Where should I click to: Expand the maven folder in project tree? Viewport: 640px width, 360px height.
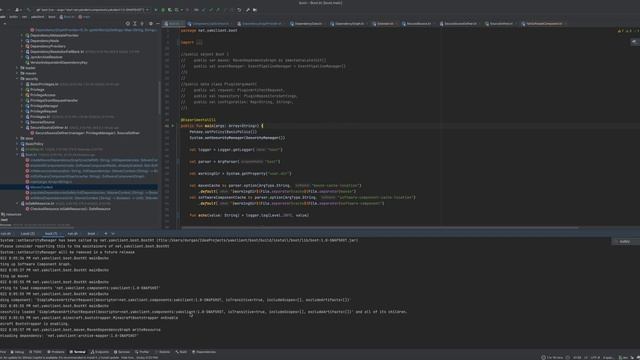click(x=17, y=73)
